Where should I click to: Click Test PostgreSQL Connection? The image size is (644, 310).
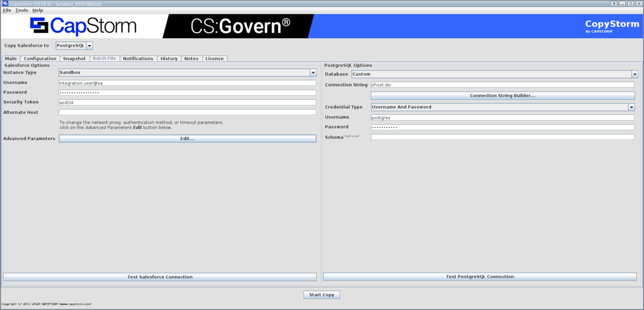coord(479,277)
